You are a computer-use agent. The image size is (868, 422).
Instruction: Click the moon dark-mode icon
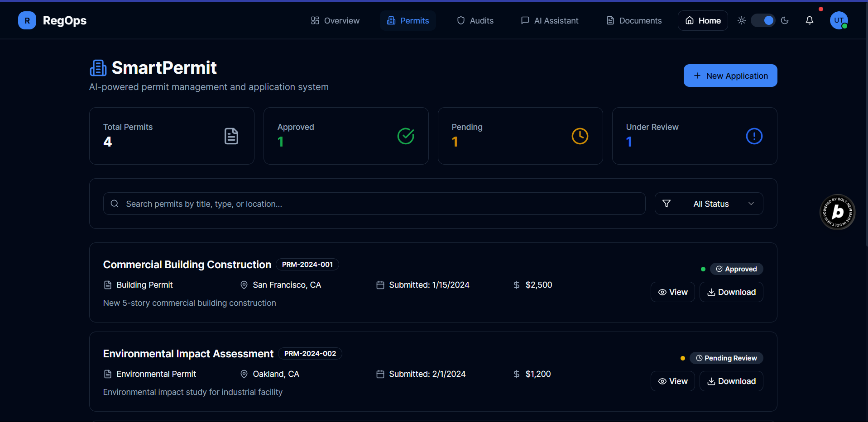point(785,20)
